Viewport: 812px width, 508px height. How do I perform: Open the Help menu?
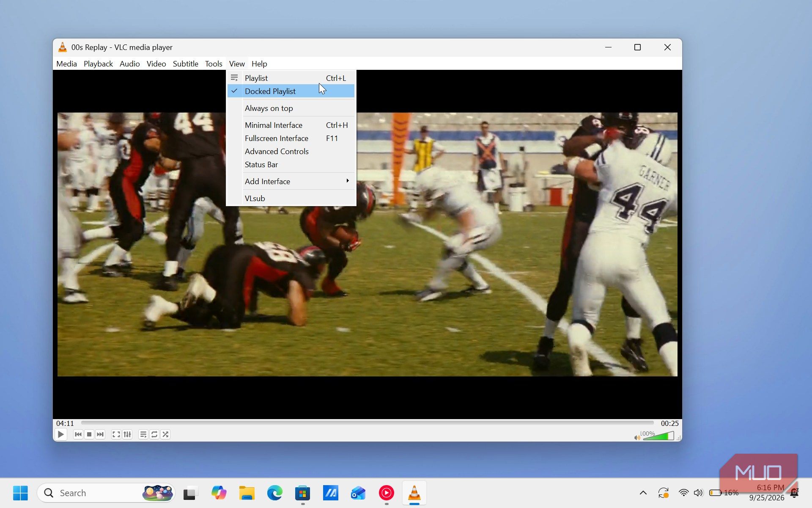pyautogui.click(x=259, y=64)
